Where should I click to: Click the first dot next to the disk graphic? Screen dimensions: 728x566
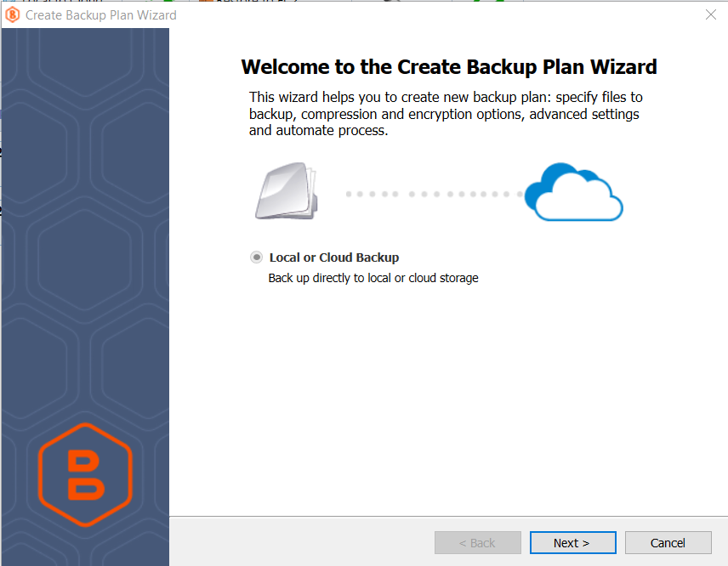coord(348,194)
